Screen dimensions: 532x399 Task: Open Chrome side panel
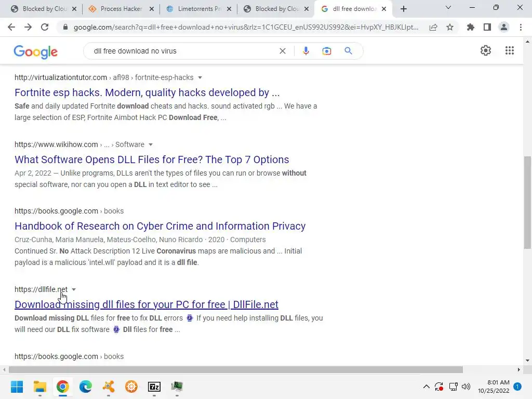pos(487,27)
